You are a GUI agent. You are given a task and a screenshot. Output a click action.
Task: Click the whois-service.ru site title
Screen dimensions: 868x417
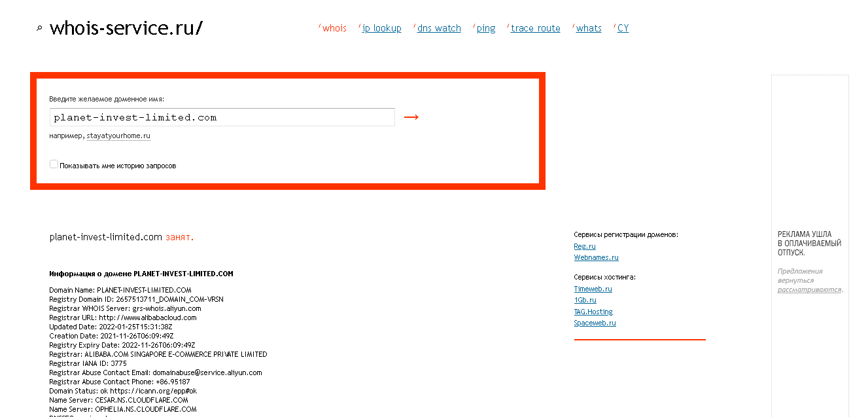pyautogui.click(x=126, y=28)
